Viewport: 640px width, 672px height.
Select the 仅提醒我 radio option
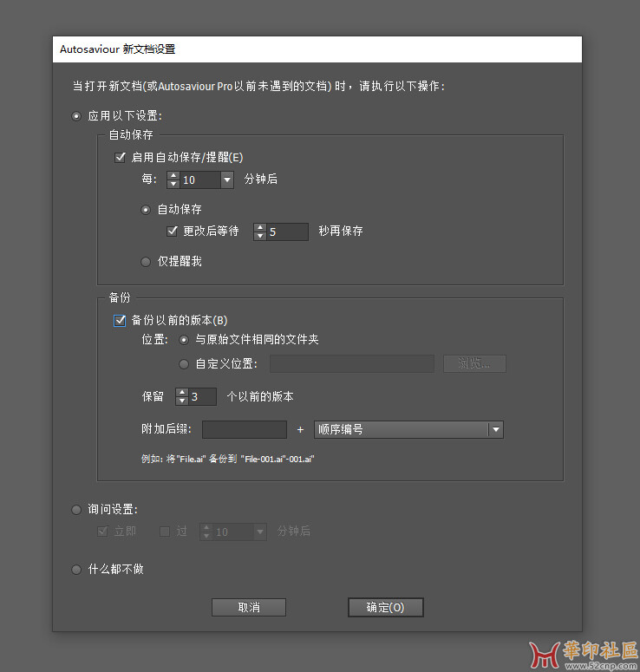point(146,261)
